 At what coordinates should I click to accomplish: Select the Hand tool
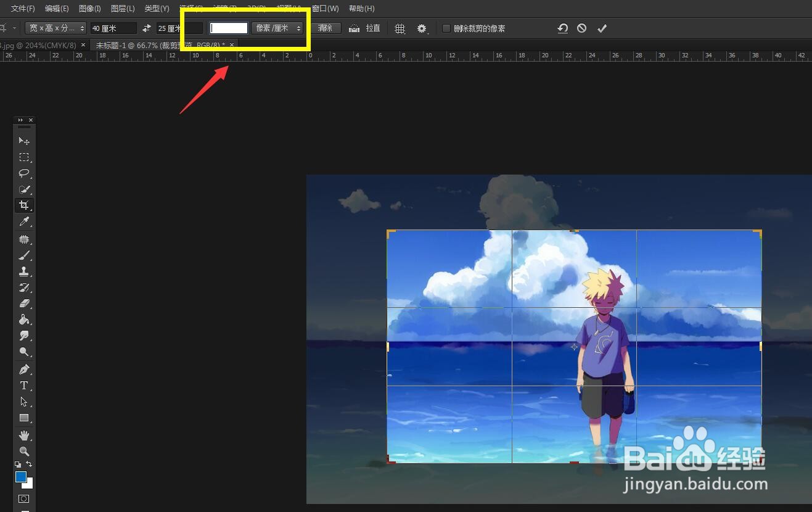24,436
